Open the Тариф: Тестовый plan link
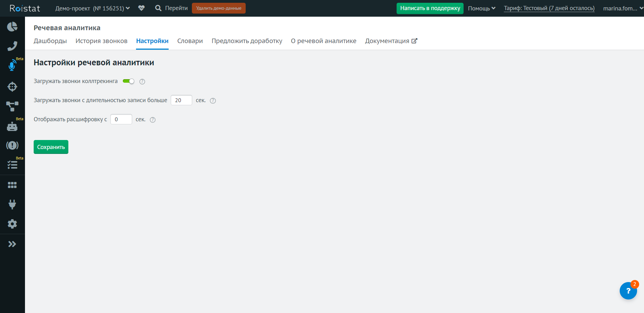The image size is (644, 313). [549, 8]
